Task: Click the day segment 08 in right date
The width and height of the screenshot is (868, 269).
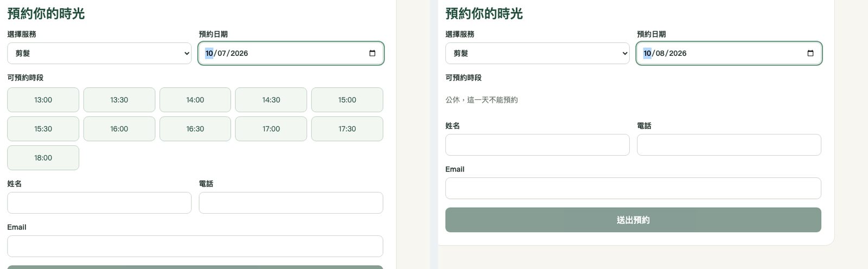Action: coord(660,53)
